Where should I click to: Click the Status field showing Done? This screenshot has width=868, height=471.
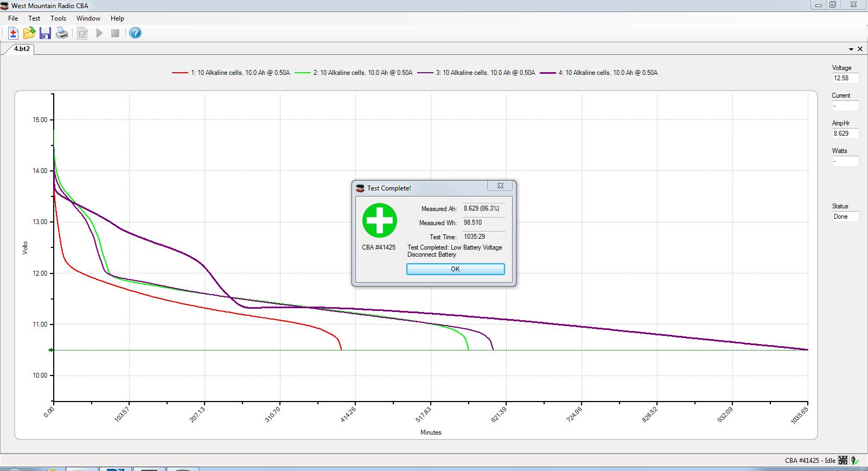coord(846,217)
